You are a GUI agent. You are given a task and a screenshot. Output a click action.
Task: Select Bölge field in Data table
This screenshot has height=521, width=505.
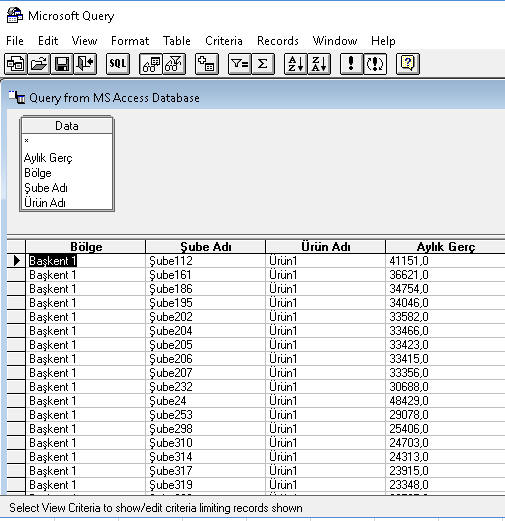click(38, 173)
